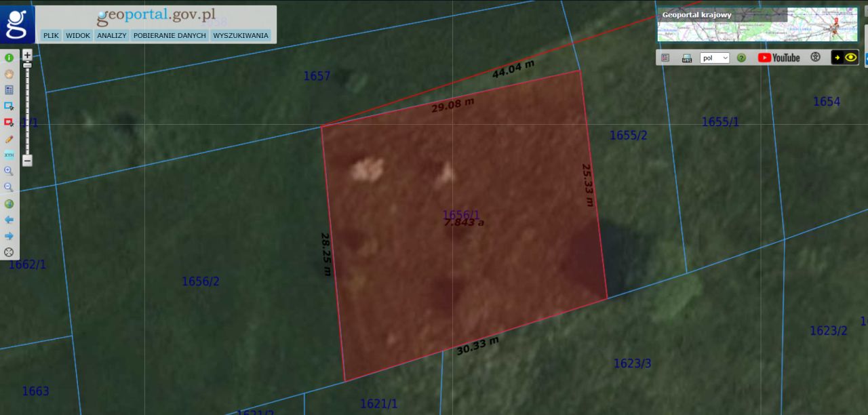This screenshot has width=868, height=415.
Task: Click the accessibility figure icon
Action: pyautogui.click(x=816, y=58)
